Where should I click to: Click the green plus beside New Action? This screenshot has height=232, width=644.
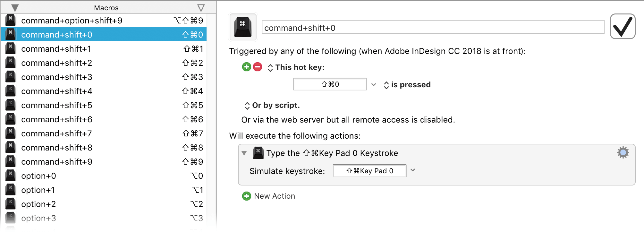[x=246, y=196]
